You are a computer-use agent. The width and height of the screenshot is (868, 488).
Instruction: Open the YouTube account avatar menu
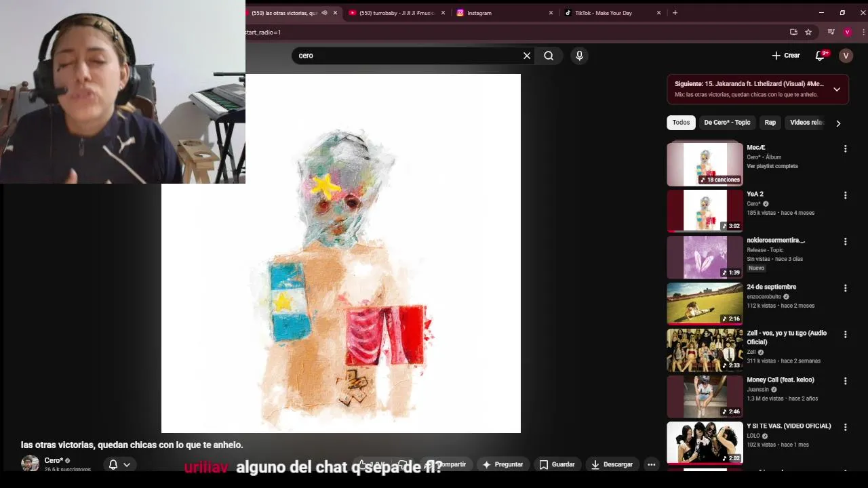click(x=846, y=56)
